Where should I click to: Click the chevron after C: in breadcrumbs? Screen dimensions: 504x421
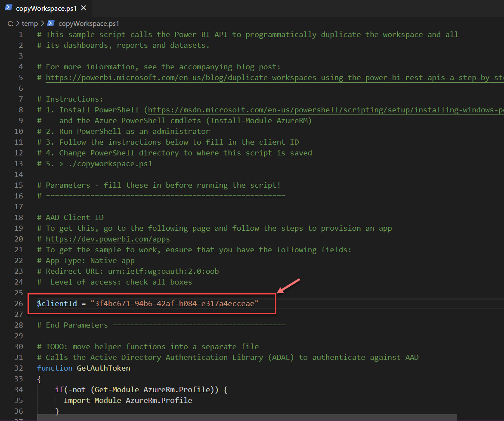[x=18, y=23]
